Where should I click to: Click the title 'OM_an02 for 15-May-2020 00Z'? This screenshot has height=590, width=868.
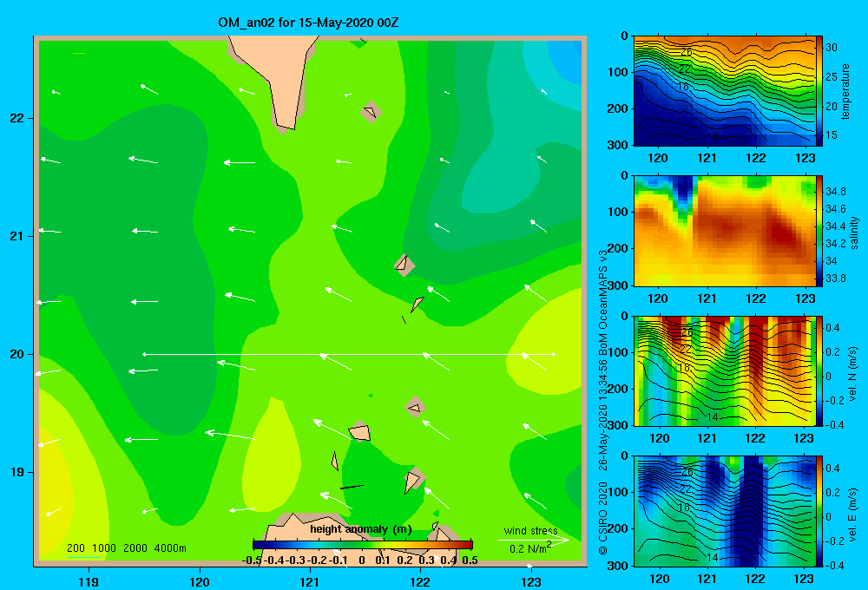pyautogui.click(x=308, y=23)
